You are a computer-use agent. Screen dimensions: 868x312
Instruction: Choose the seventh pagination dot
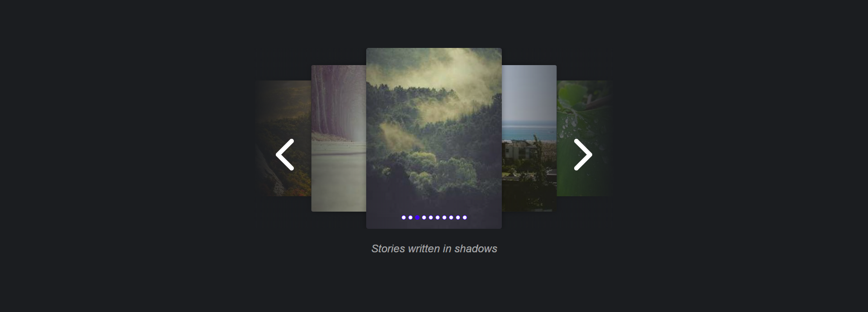pyautogui.click(x=444, y=217)
